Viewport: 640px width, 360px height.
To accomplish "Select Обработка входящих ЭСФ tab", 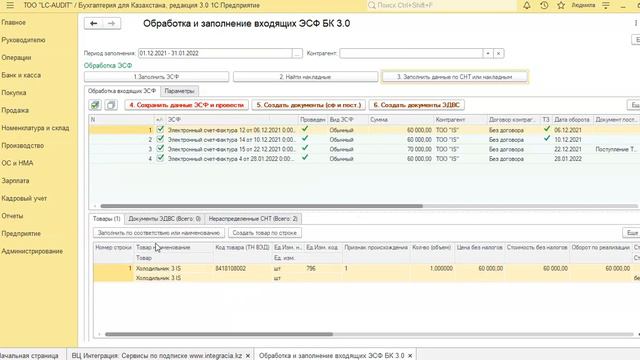I will pos(122,91).
